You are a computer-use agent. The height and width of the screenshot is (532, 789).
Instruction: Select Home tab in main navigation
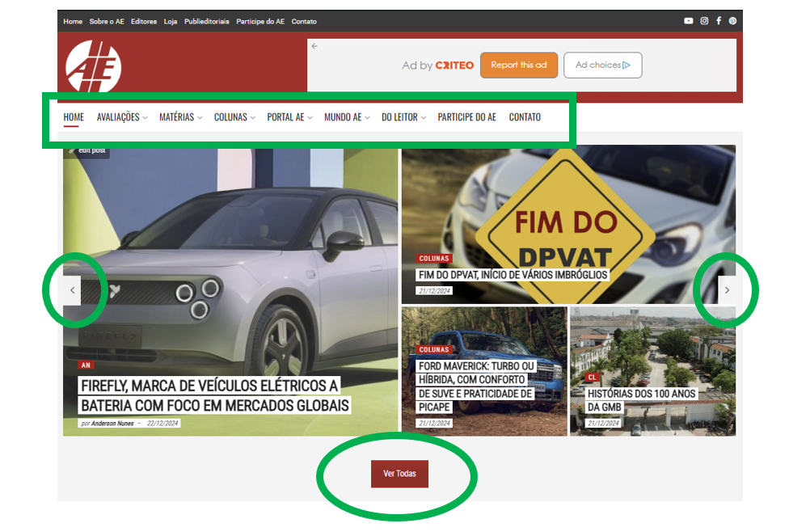coord(74,117)
